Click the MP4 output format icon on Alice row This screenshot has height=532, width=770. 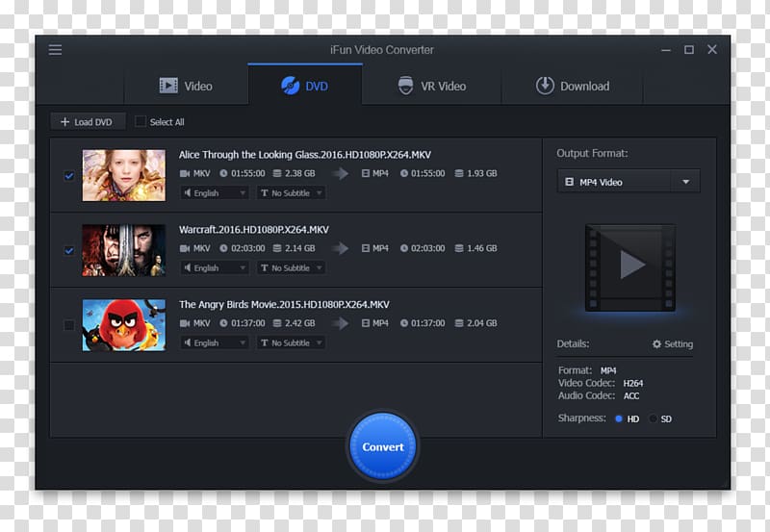point(366,173)
